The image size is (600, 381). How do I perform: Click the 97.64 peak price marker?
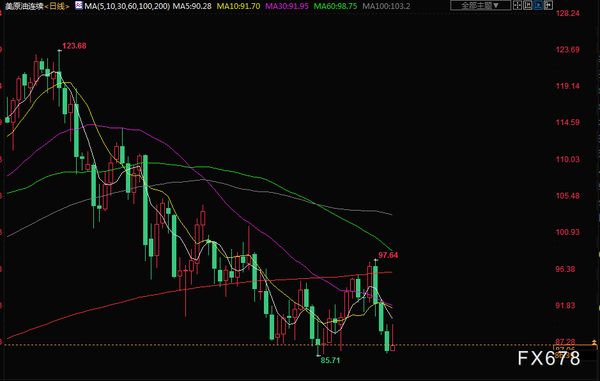pos(388,255)
